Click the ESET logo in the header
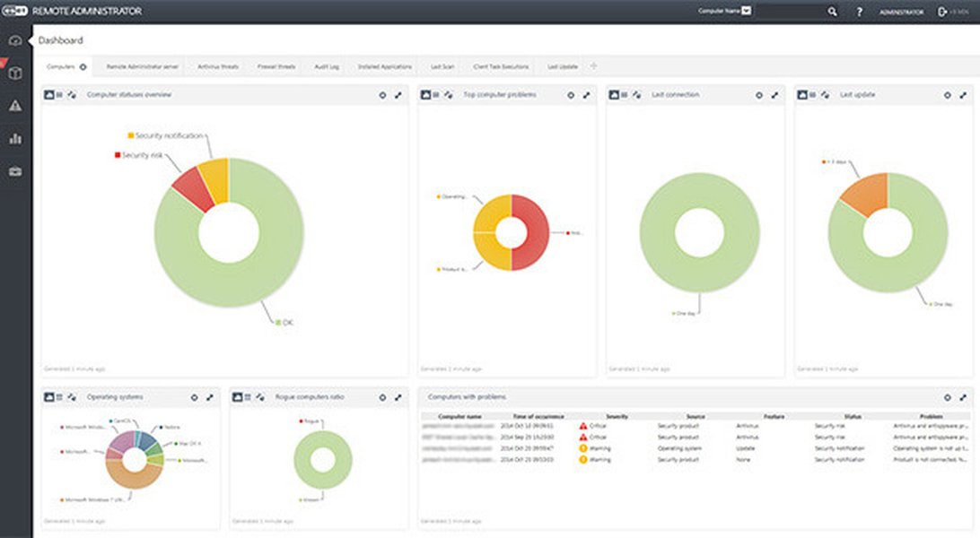This screenshot has height=538, width=980. (13, 11)
